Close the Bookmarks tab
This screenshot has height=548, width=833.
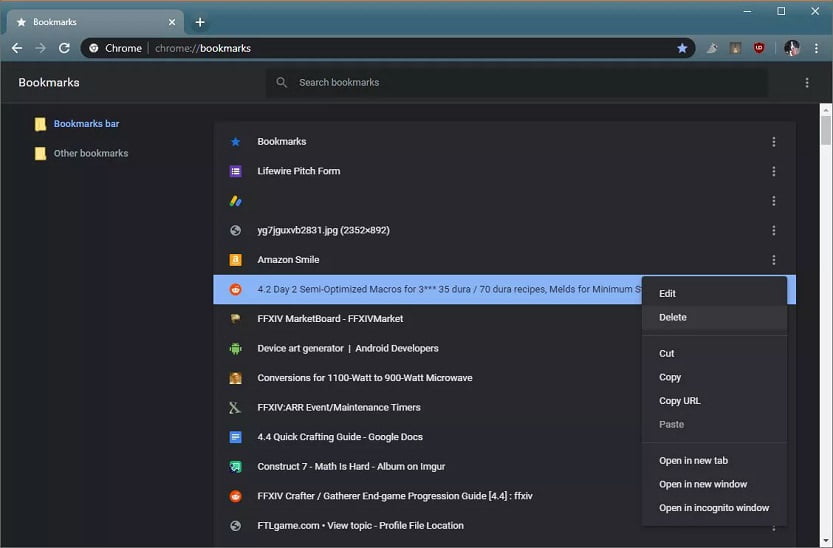[x=172, y=22]
